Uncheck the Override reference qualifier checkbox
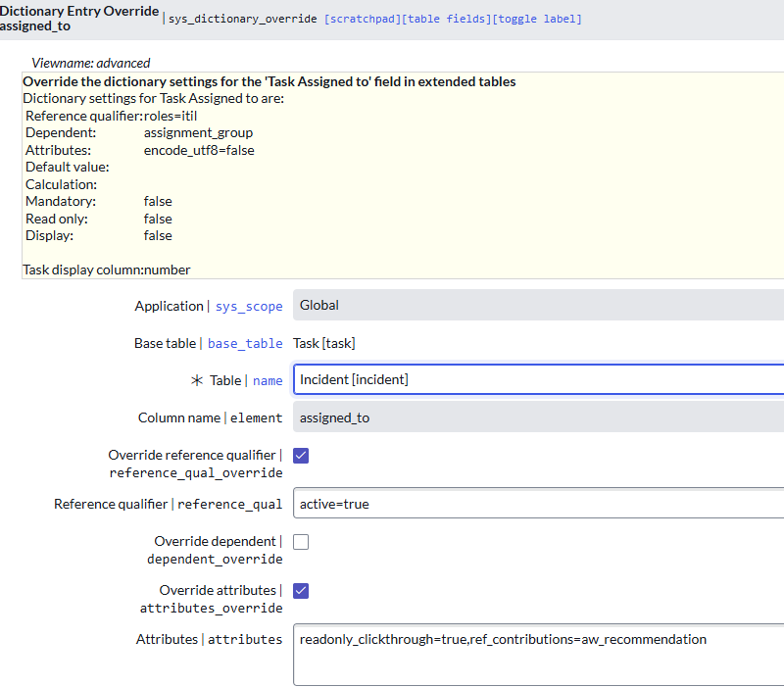Screen dimensions: 784x687 (301, 455)
